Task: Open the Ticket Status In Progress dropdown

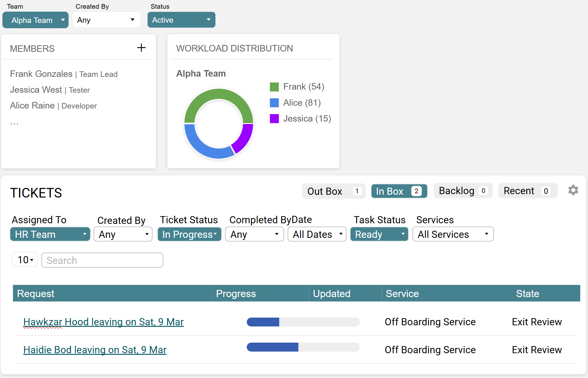Action: coord(189,234)
